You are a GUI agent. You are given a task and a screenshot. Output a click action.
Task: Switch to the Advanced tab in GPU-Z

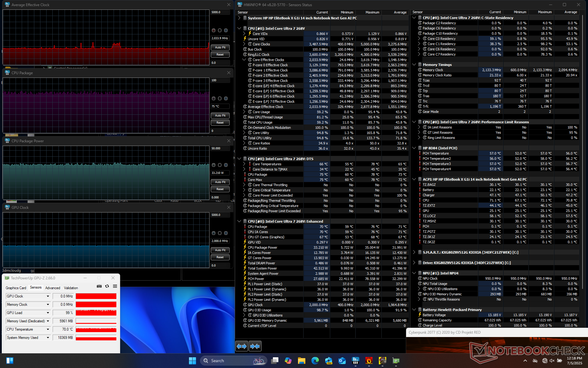[x=53, y=288]
